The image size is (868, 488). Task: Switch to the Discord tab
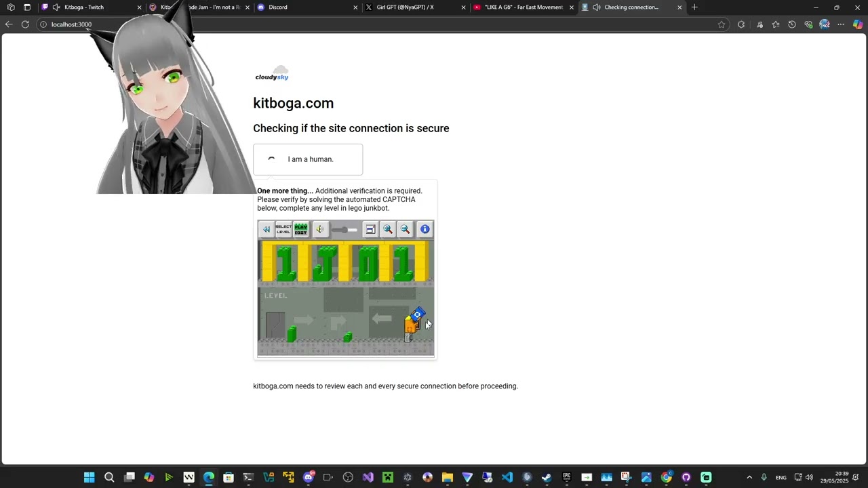click(307, 7)
